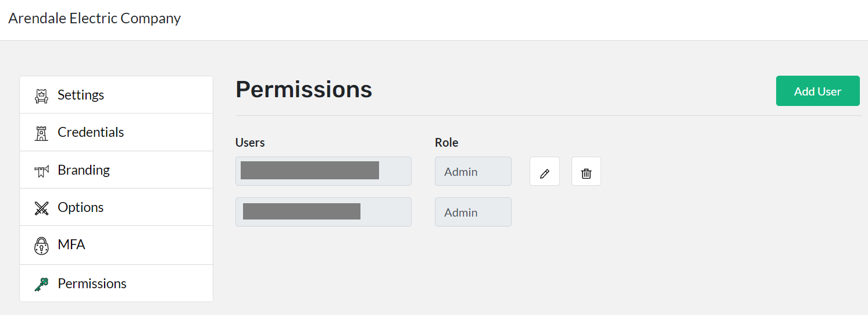Open the Settings menu item
The width and height of the screenshot is (868, 315).
[x=81, y=95]
